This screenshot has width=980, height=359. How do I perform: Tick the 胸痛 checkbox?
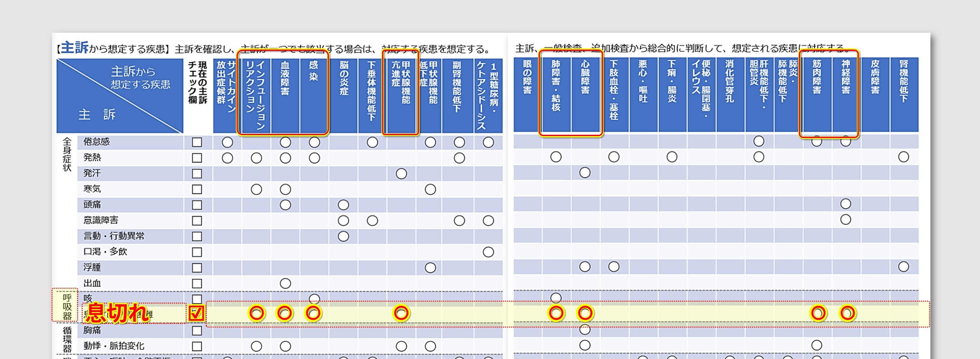197,330
